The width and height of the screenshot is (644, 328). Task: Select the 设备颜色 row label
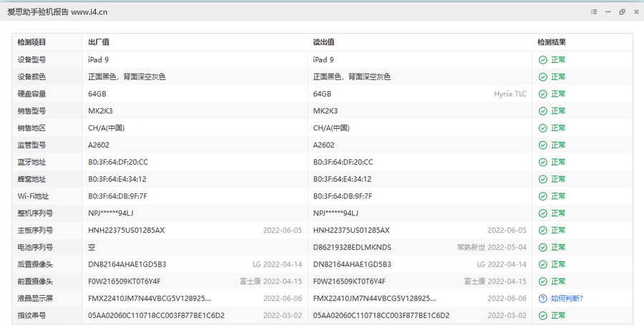coord(31,77)
